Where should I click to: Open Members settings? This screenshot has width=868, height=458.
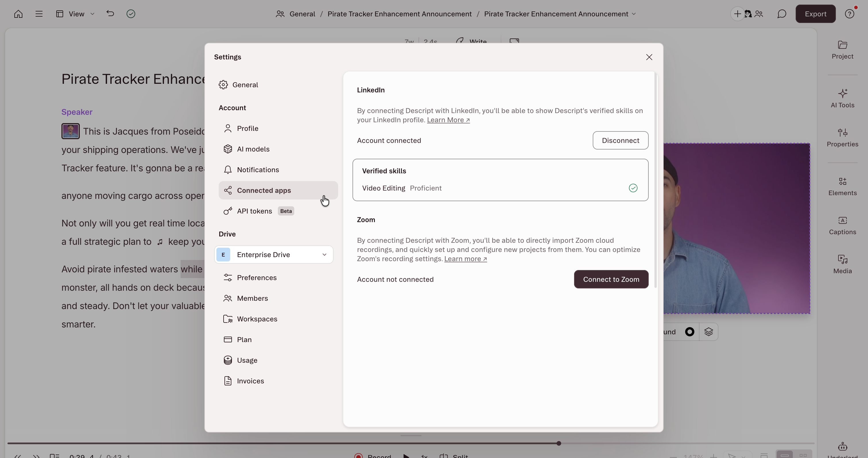click(x=278, y=298)
